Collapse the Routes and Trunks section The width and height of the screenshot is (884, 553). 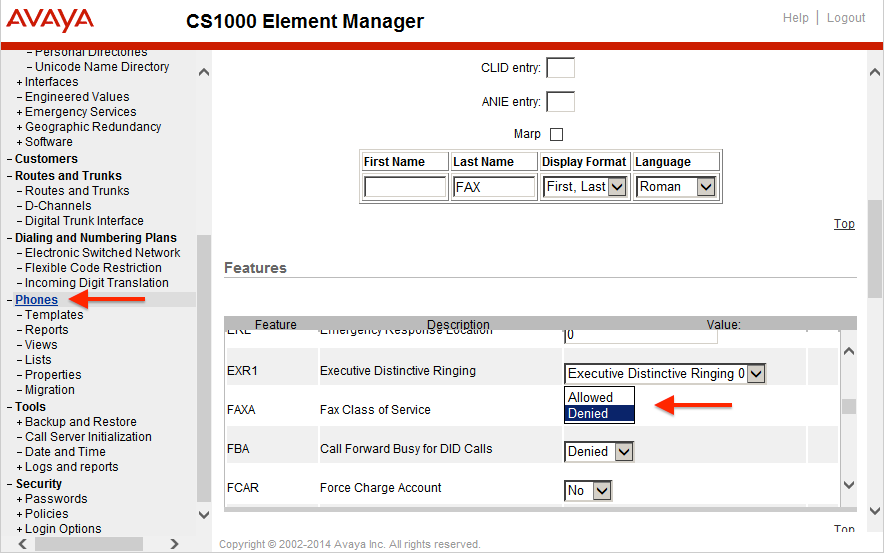[x=10, y=176]
